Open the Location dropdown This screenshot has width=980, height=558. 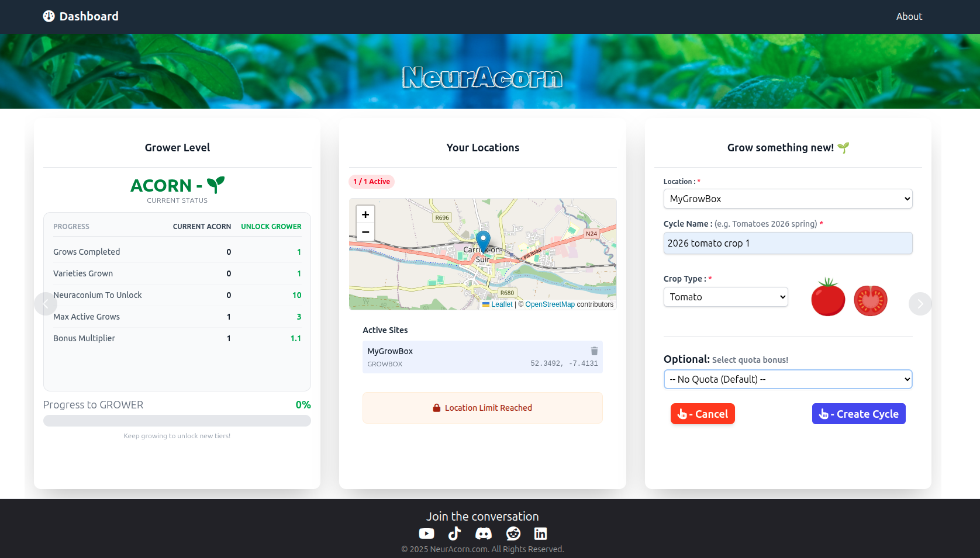(x=788, y=199)
